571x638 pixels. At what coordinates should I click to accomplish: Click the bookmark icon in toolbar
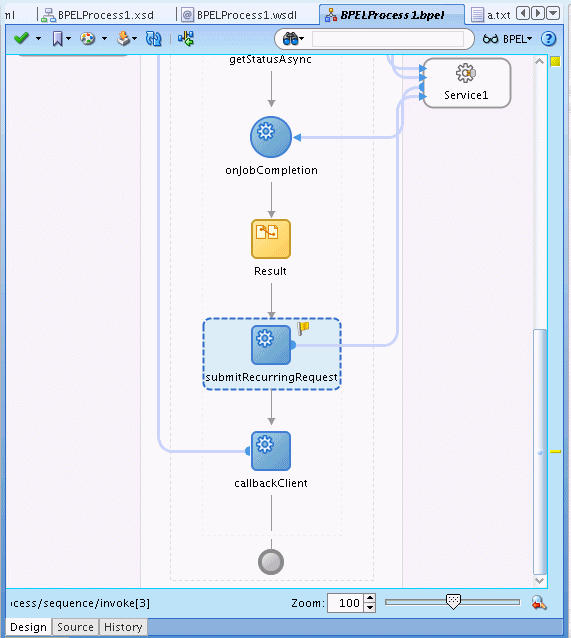point(57,39)
